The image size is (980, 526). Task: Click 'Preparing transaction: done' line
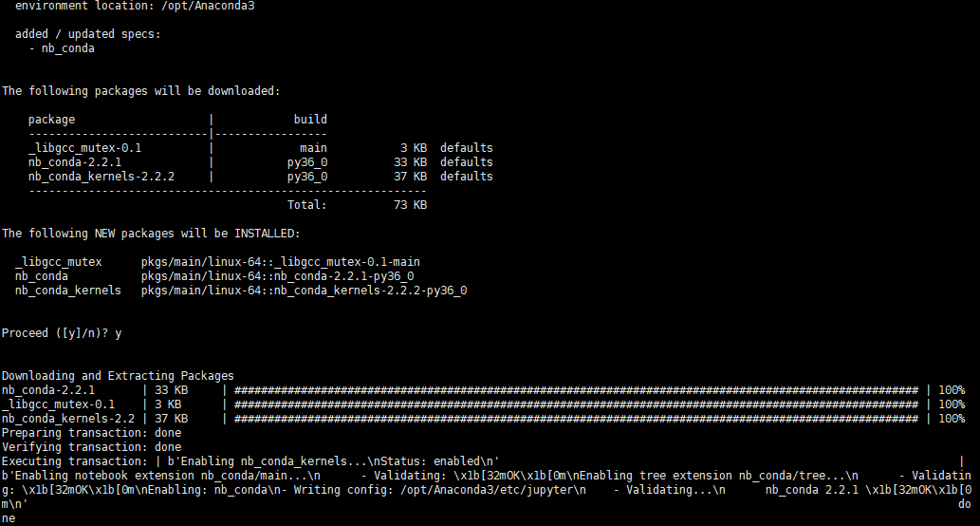pos(91,433)
